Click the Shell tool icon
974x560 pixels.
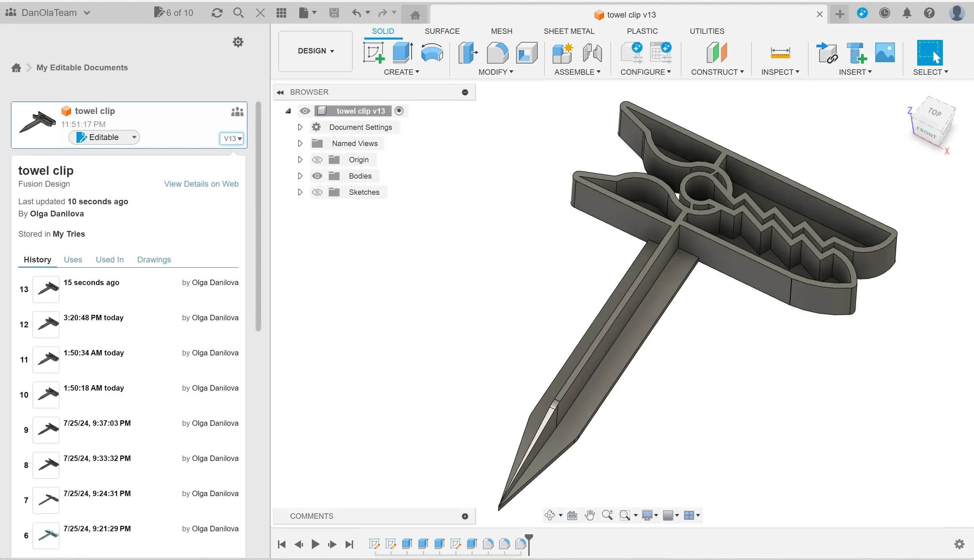pyautogui.click(x=527, y=52)
